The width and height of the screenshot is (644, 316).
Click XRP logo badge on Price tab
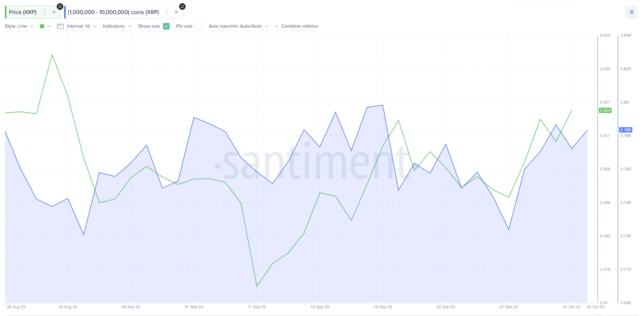point(60,7)
